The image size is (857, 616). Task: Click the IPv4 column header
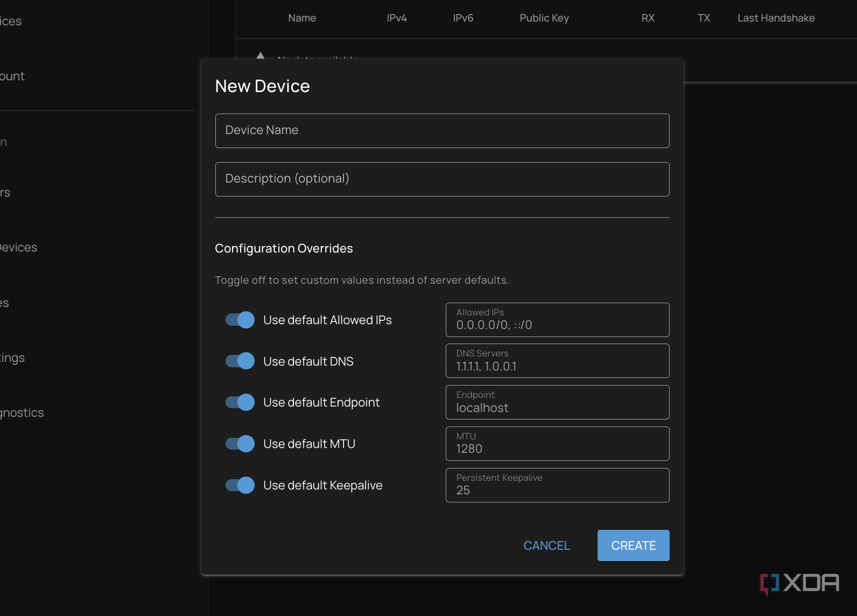(x=397, y=18)
